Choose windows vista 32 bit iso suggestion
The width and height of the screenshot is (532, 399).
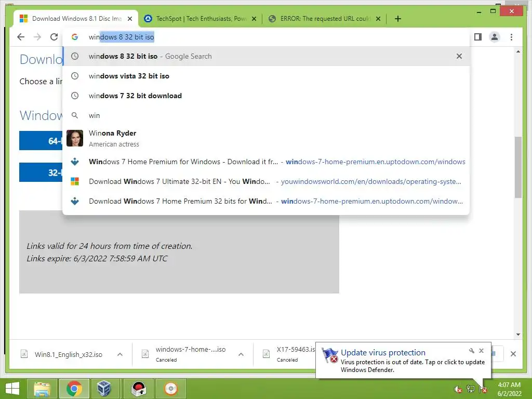267,76
